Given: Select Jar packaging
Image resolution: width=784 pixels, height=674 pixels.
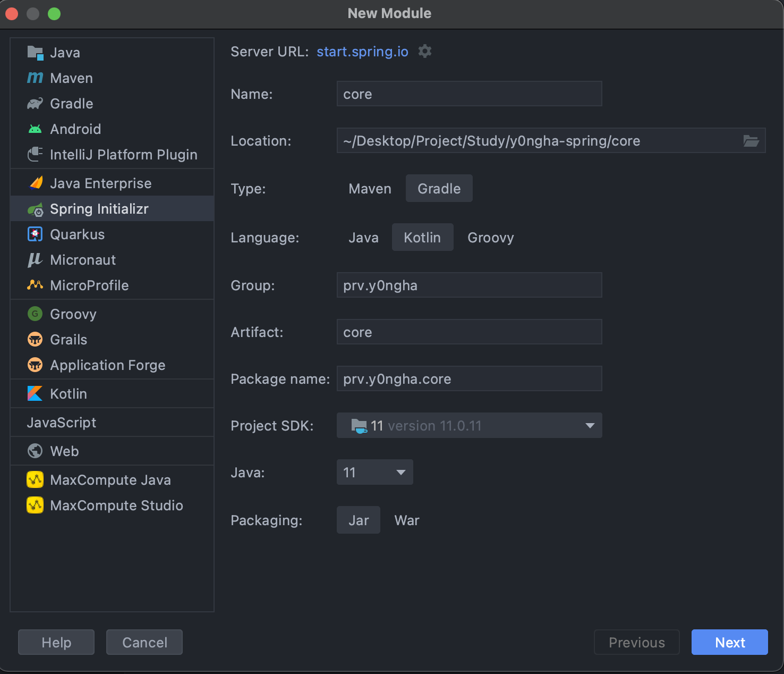Looking at the screenshot, I should (x=359, y=520).
